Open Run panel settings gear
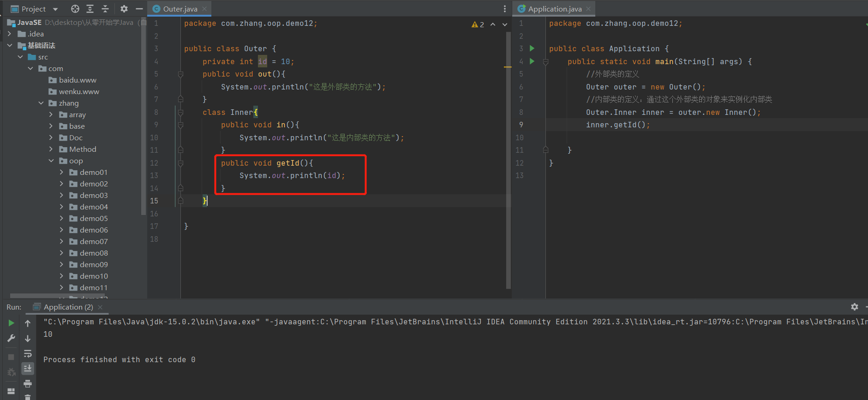 [855, 307]
